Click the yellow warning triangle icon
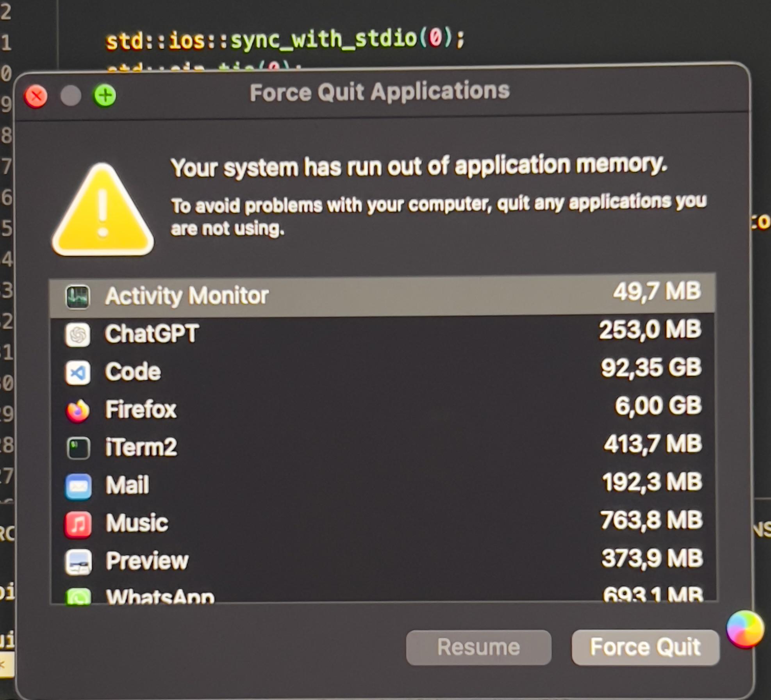Viewport: 771px width, 700px height. [x=103, y=211]
